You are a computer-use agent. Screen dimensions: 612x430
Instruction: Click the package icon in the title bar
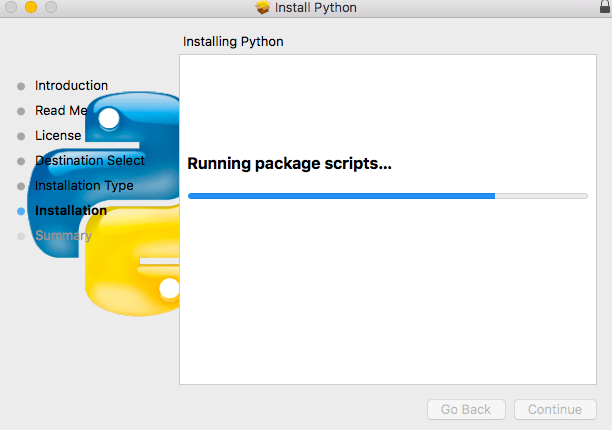pos(263,8)
